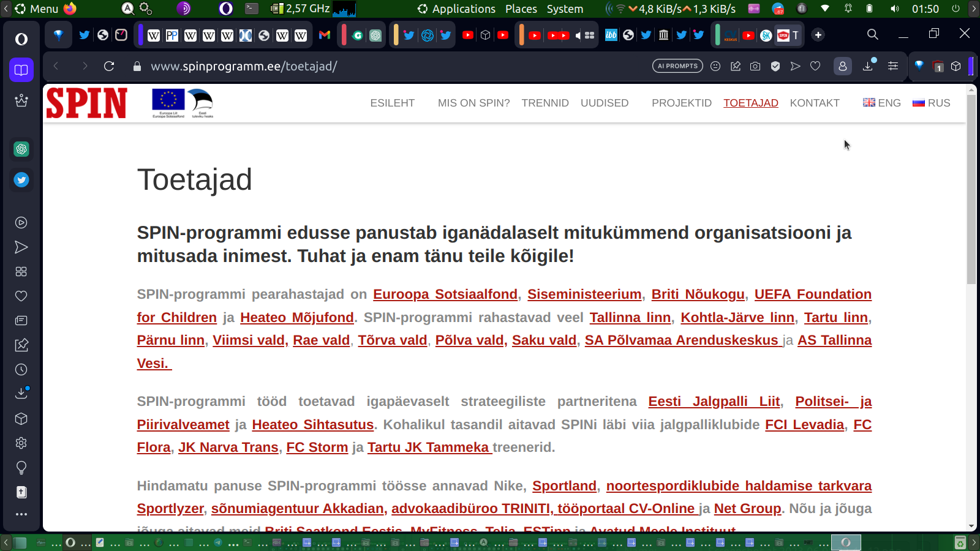Follow the Sportland link
Image resolution: width=980 pixels, height=551 pixels.
pos(564,486)
